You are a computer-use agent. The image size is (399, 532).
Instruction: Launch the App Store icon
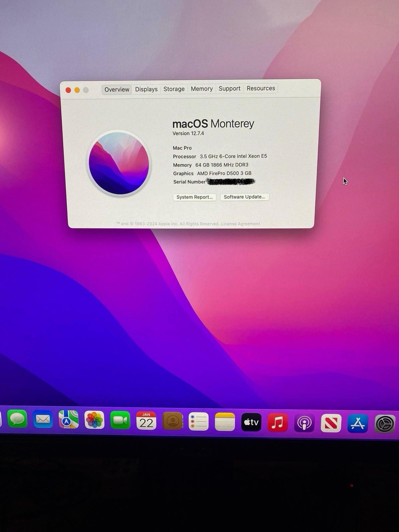coord(358,423)
